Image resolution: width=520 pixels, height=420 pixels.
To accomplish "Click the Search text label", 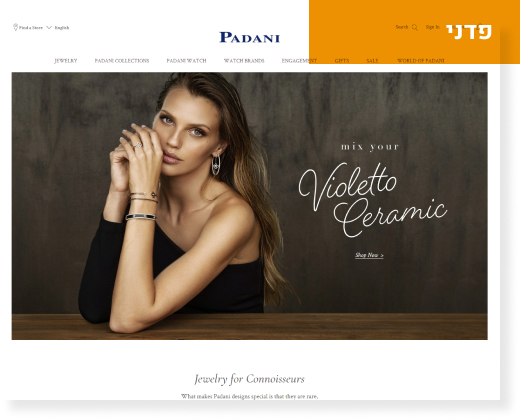I will 402,27.
